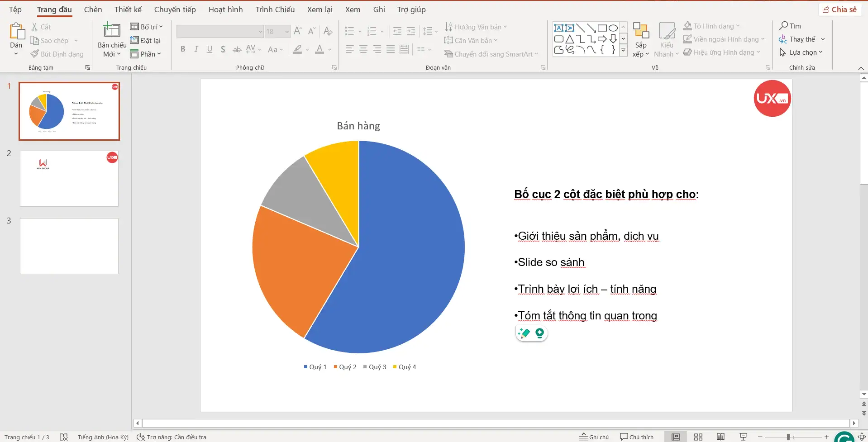Switch to Slide Sorter view in status bar
Image resolution: width=868 pixels, height=442 pixels.
pyautogui.click(x=698, y=437)
